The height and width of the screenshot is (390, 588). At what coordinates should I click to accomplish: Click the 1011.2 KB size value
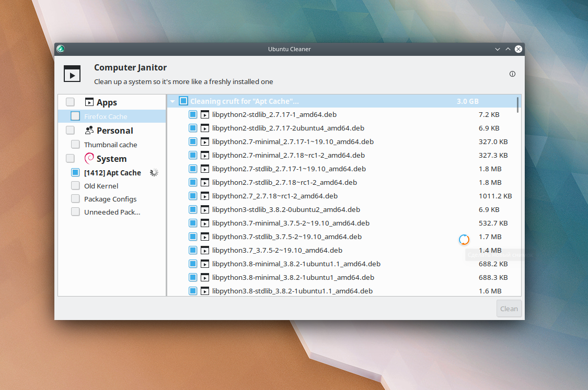(495, 196)
